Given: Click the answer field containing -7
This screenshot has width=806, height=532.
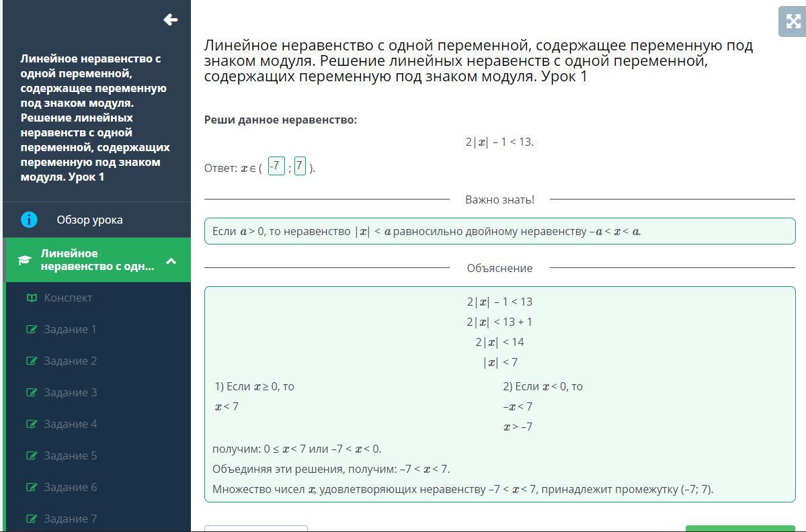Looking at the screenshot, I should point(276,166).
